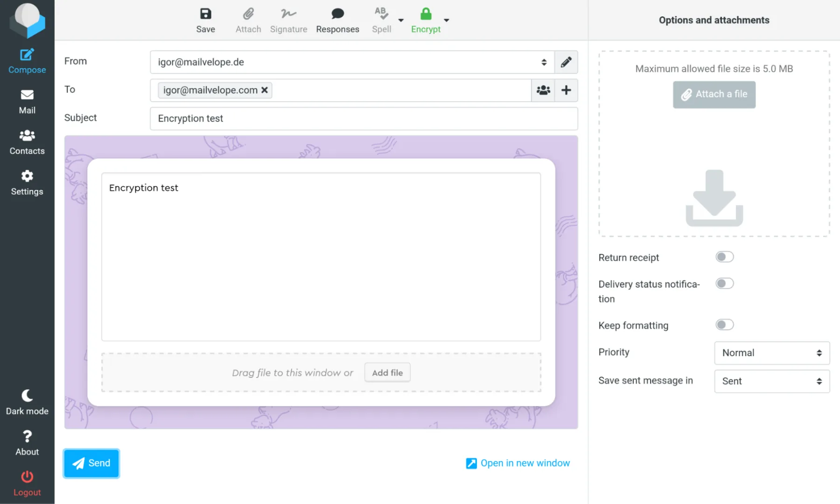Turn on Delivery status notification
Viewport: 840px width, 504px height.
[x=724, y=283]
